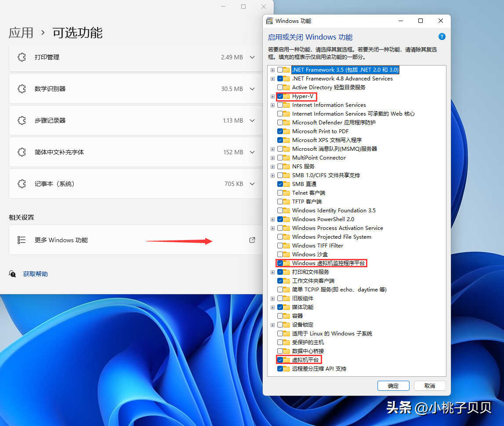Click the puzzle icon beside 简体中文补充字体
The image size is (504, 426).
click(22, 152)
